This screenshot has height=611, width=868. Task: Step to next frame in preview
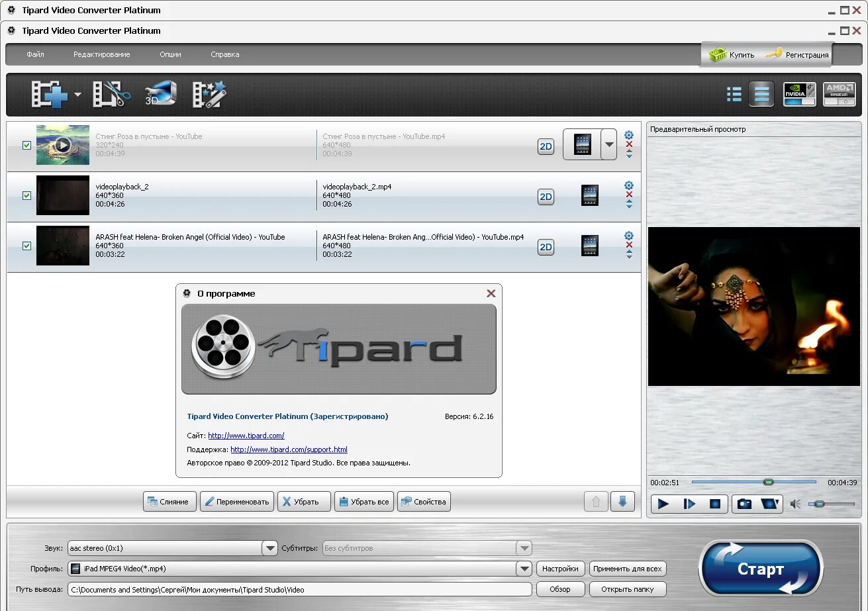[x=689, y=504]
